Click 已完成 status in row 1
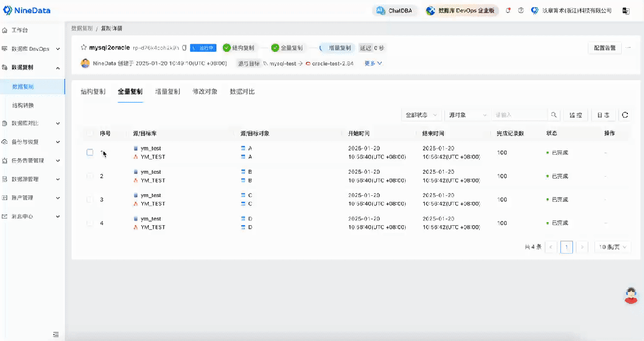The image size is (644, 341). point(557,153)
